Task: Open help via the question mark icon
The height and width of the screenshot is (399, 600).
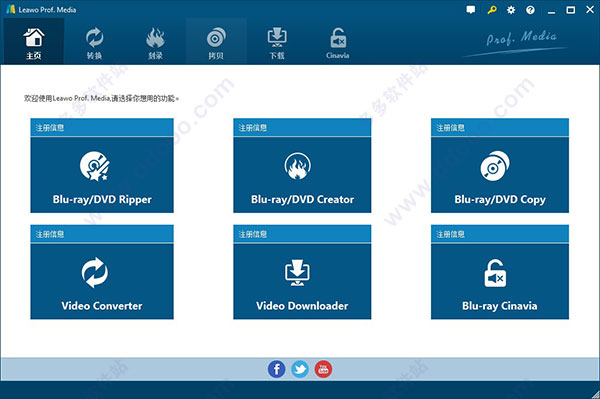Action: [x=530, y=10]
